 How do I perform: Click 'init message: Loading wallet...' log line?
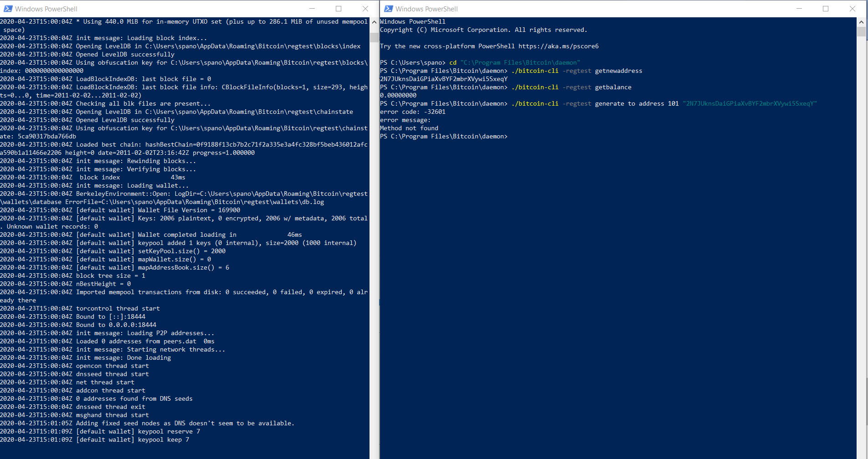pos(94,185)
